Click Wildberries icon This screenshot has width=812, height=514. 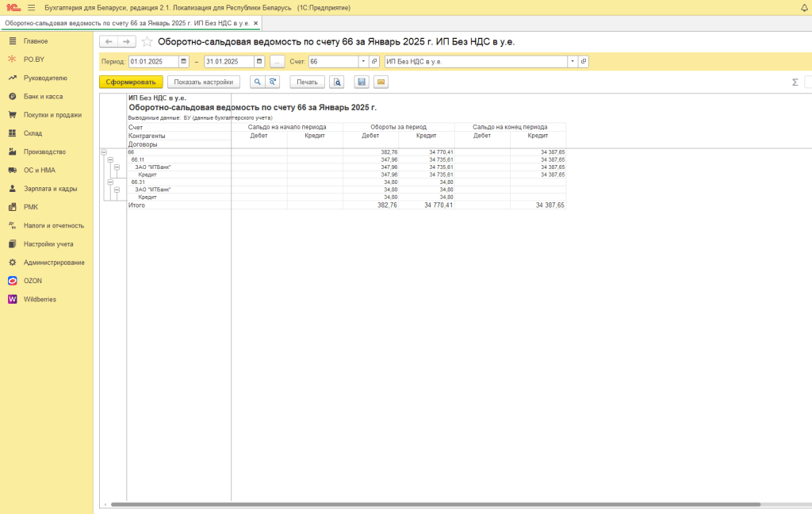[x=13, y=299]
